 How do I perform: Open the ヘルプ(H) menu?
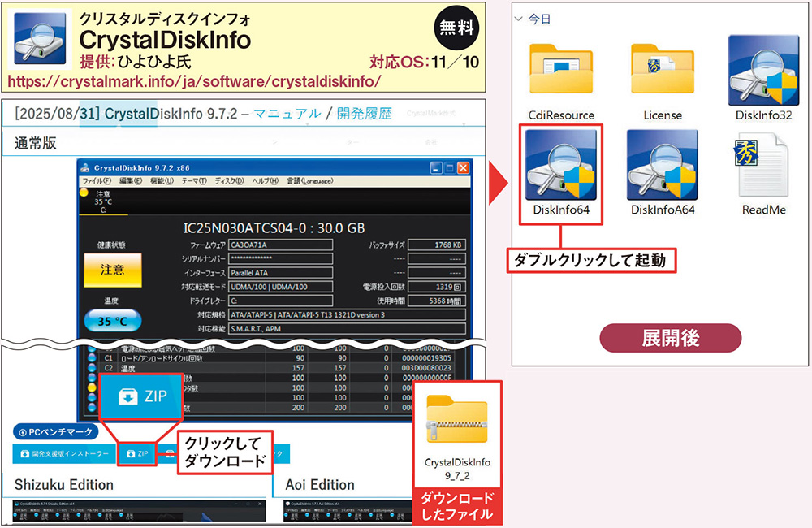point(266,181)
